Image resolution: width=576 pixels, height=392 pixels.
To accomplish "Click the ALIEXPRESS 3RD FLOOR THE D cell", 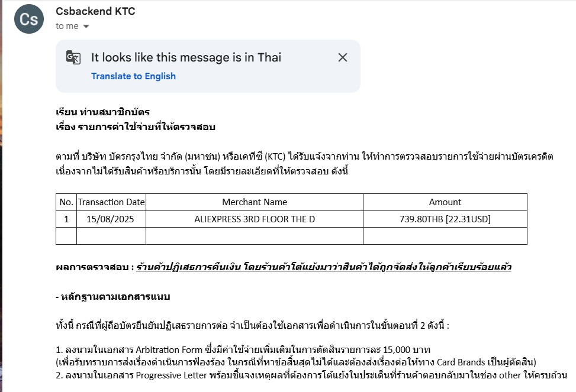I will [255, 219].
